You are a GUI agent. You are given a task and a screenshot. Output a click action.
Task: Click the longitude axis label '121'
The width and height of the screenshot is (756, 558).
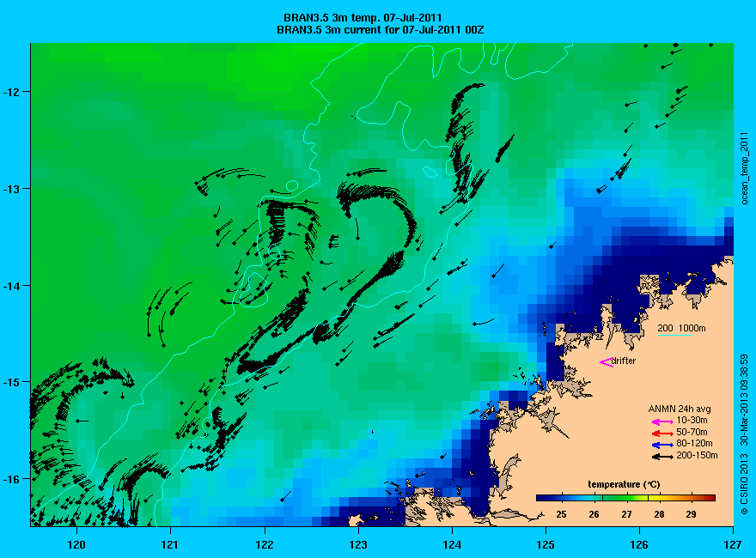tap(170, 545)
